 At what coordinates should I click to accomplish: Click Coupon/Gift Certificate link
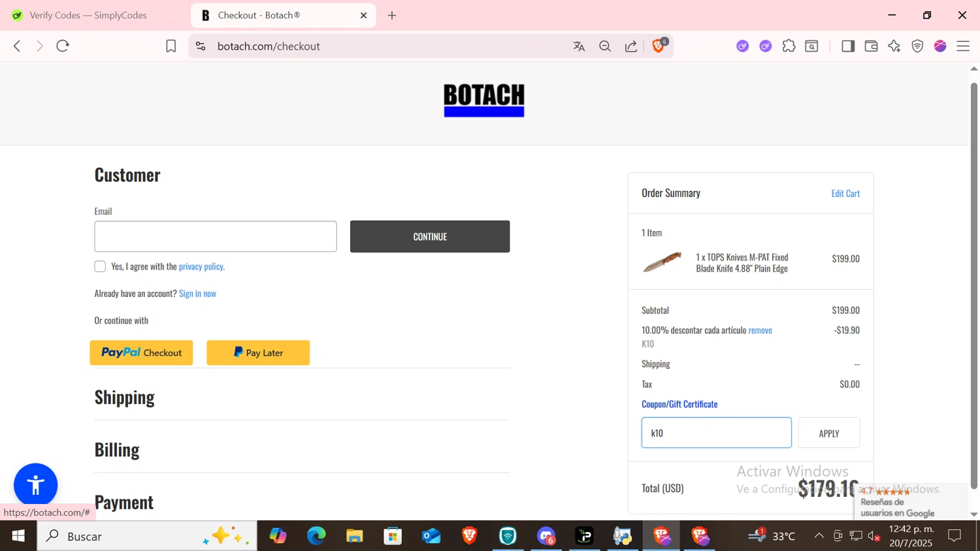point(679,404)
